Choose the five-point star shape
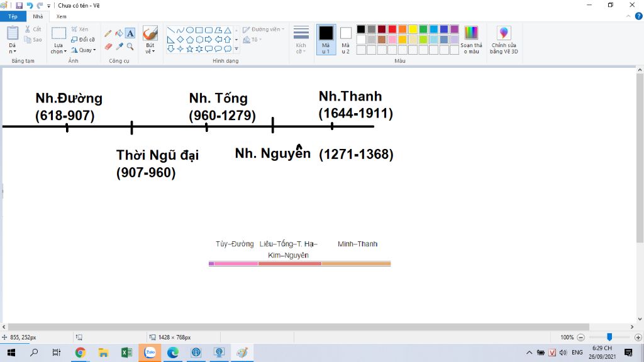Screen dimensions: 644x362 point(190,49)
